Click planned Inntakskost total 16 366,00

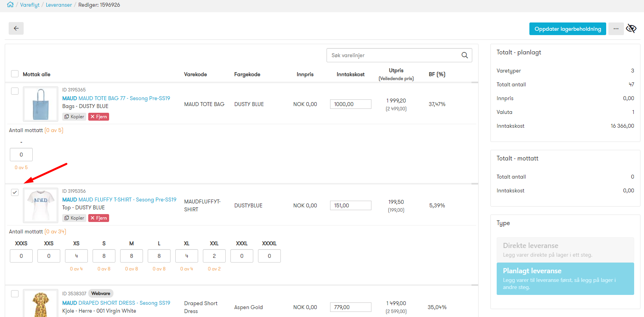point(622,126)
